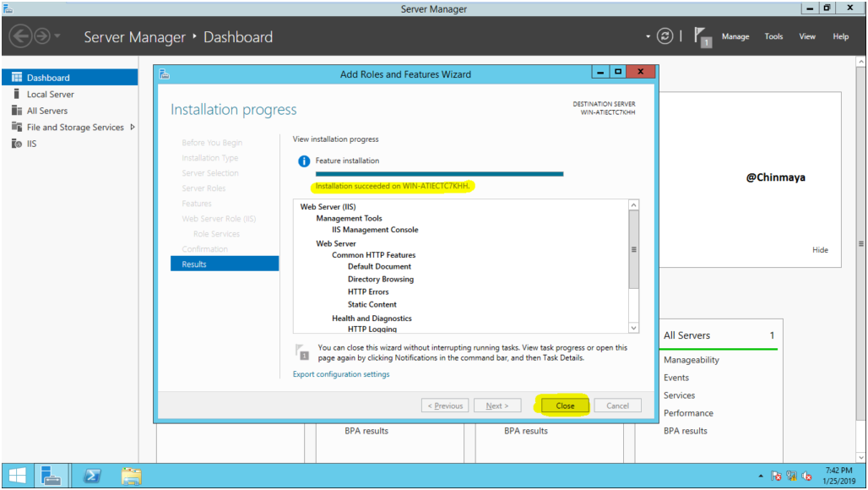The image size is (868, 490).
Task: Click the installation progress bar
Action: (439, 174)
